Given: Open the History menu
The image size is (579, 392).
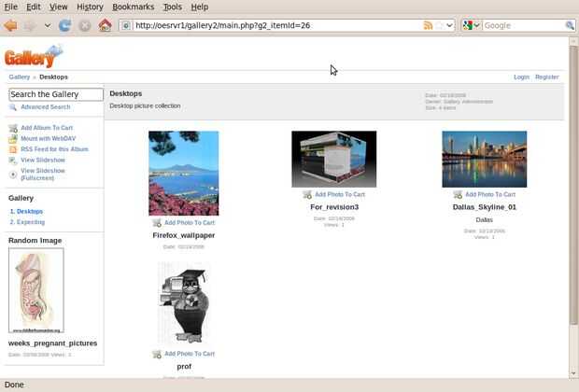Looking at the screenshot, I should tap(90, 7).
